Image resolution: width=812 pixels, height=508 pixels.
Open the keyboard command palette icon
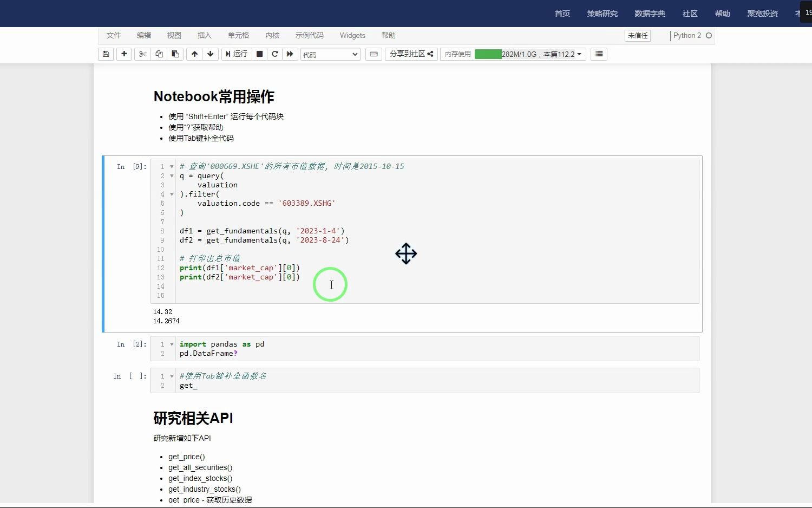coord(374,54)
